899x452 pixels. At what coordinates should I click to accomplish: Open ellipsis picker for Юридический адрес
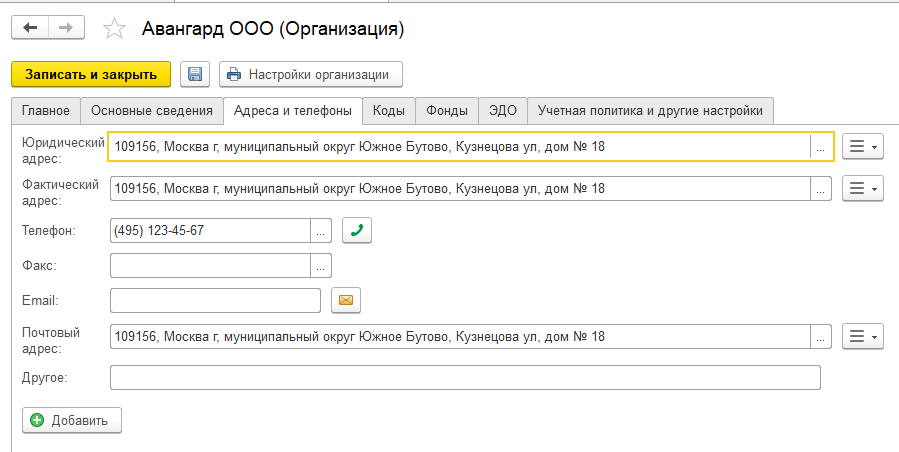pos(820,147)
